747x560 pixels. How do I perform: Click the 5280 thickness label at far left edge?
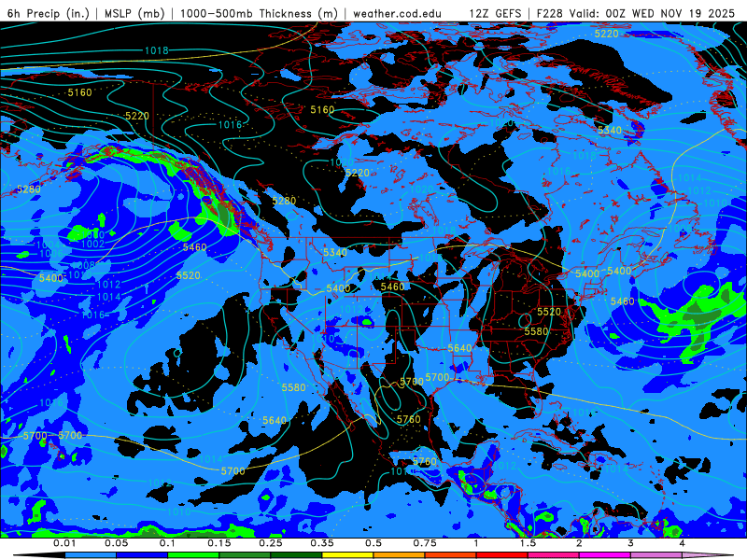[29, 189]
